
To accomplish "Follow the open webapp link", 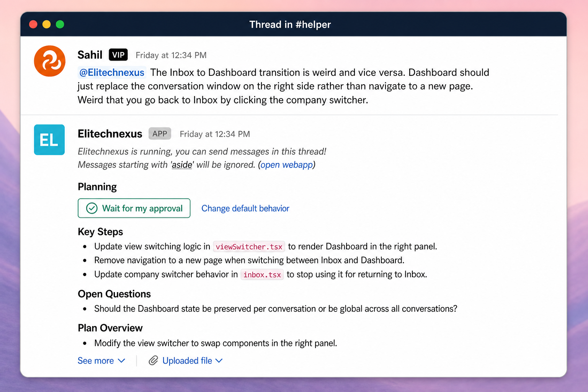I will click(x=287, y=165).
